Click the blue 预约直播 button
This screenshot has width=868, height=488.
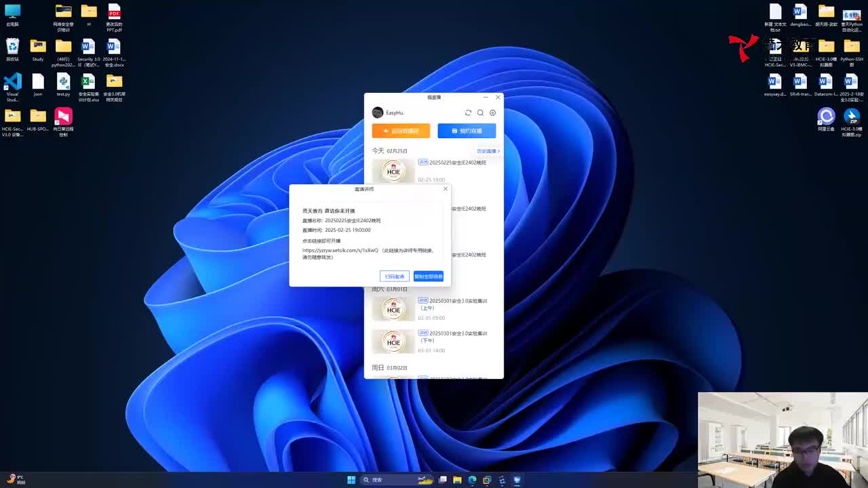point(467,131)
